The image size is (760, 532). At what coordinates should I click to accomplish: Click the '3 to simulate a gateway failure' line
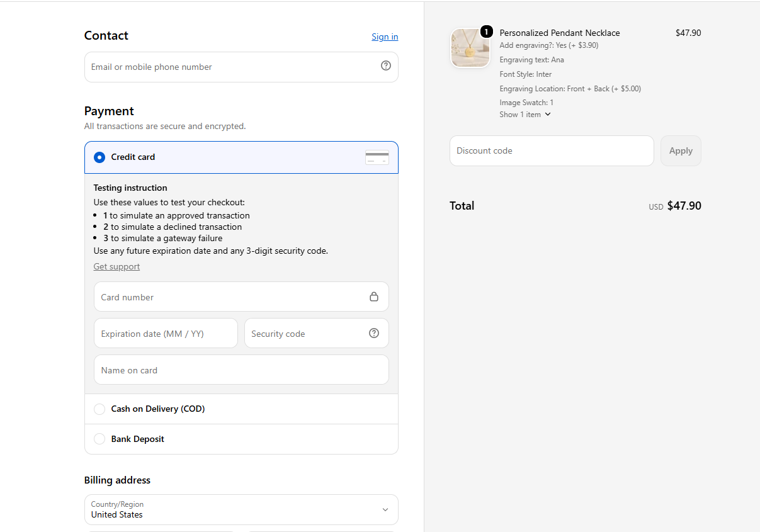click(162, 238)
